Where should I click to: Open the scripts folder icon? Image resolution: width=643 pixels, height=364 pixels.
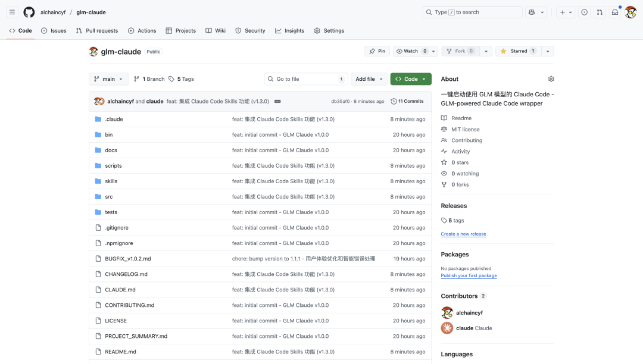(98, 166)
